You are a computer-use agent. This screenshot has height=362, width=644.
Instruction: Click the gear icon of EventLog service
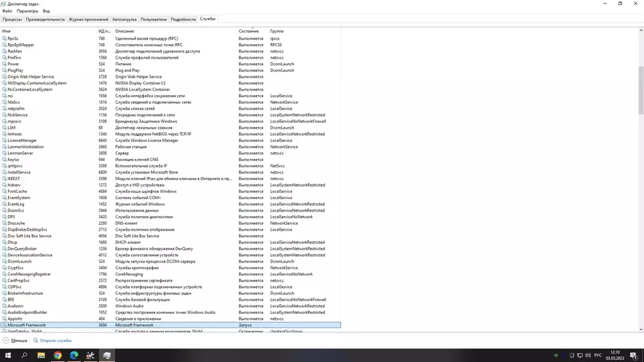point(5,204)
